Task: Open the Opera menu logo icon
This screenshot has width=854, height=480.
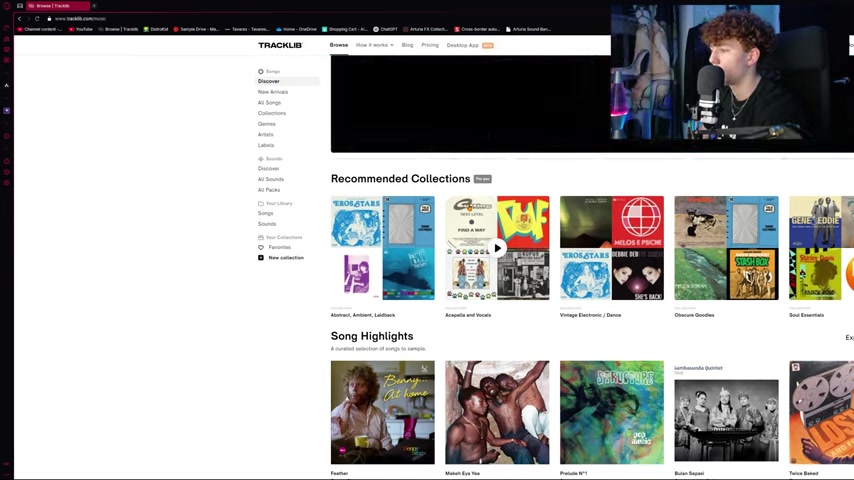Action: (x=7, y=6)
